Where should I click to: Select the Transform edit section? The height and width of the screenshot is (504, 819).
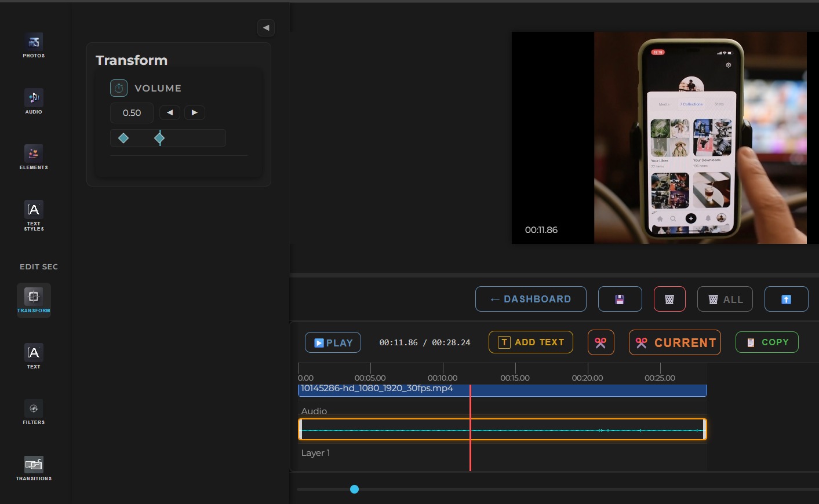(34, 300)
